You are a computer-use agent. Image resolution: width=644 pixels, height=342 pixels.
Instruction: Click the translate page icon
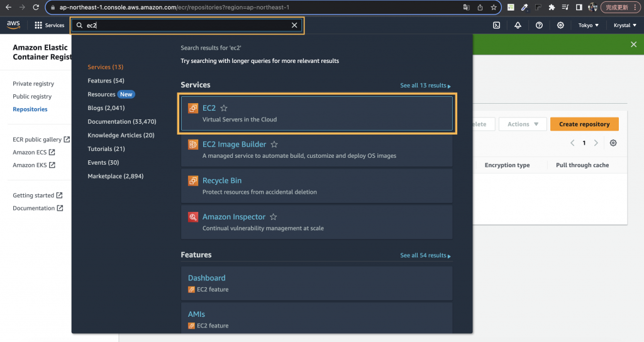point(466,8)
